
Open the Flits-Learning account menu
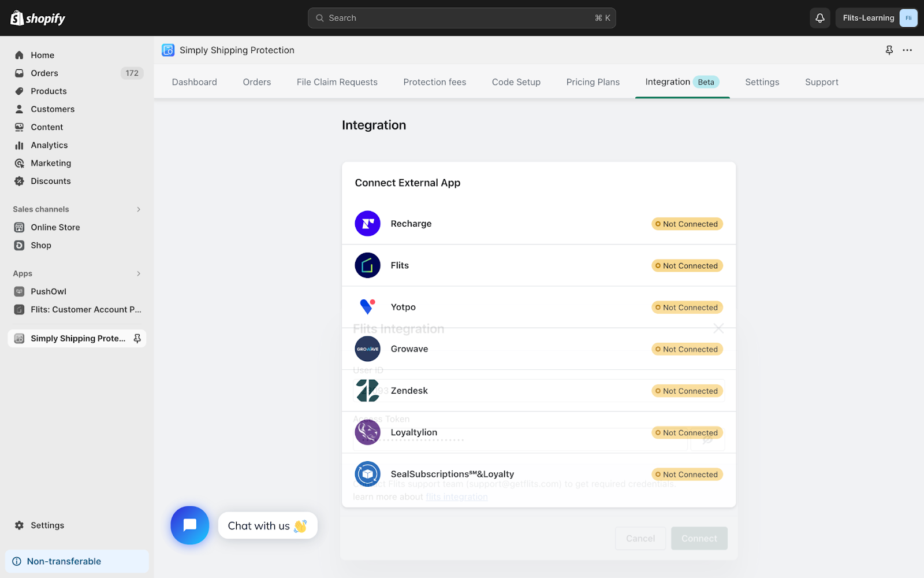coord(877,18)
